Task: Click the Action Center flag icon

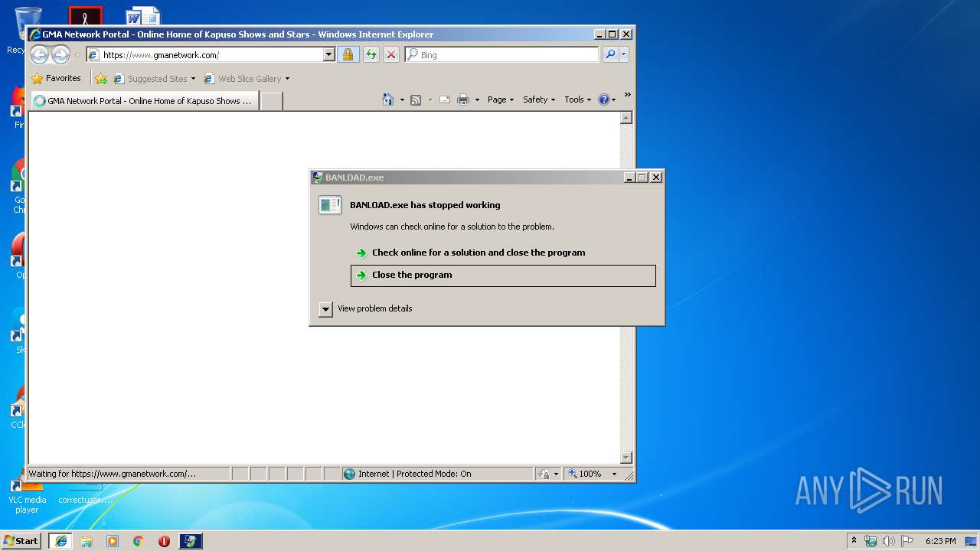Action: point(908,540)
